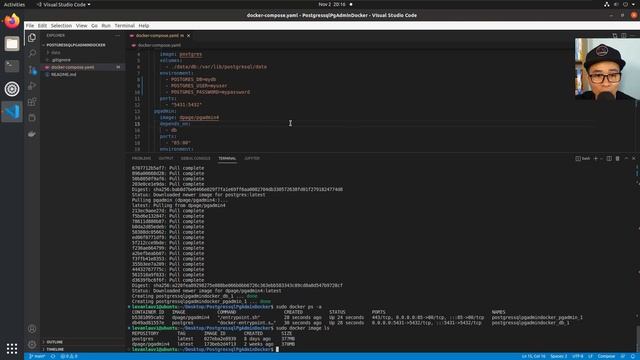Switch to the Jupyter panel tab
640x360 pixels.
(x=252, y=158)
